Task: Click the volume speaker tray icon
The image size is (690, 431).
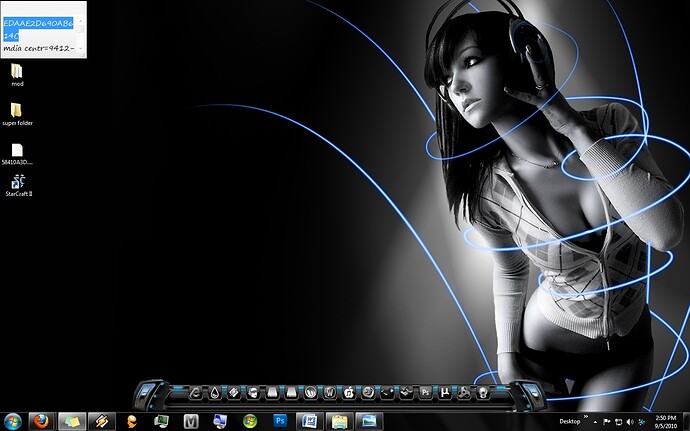Action: 630,421
